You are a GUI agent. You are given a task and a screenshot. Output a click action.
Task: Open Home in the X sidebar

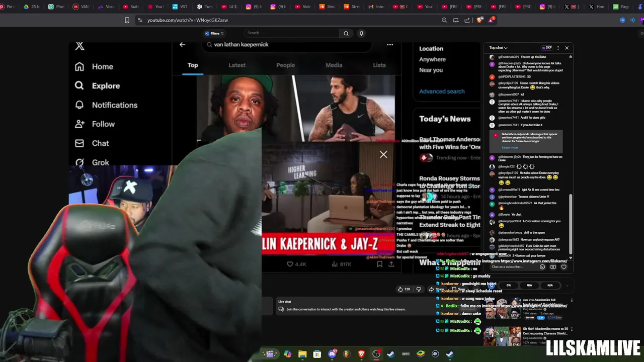[x=94, y=66]
